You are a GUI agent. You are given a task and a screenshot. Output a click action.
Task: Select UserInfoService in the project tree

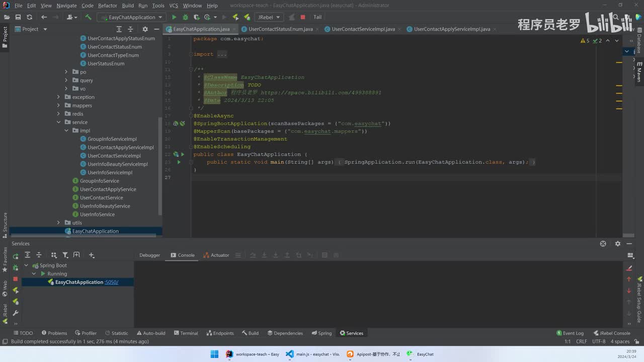(97, 214)
